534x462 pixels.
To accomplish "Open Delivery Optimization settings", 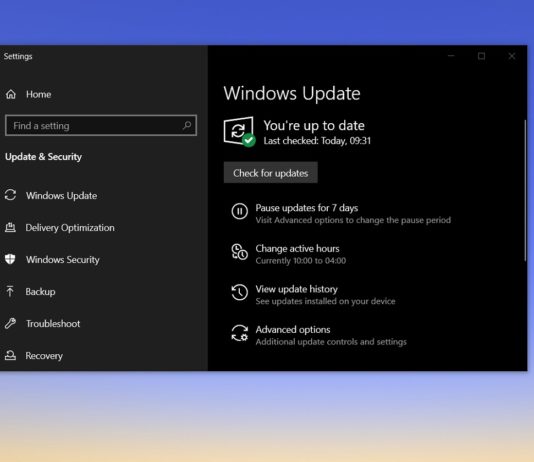I will (70, 228).
